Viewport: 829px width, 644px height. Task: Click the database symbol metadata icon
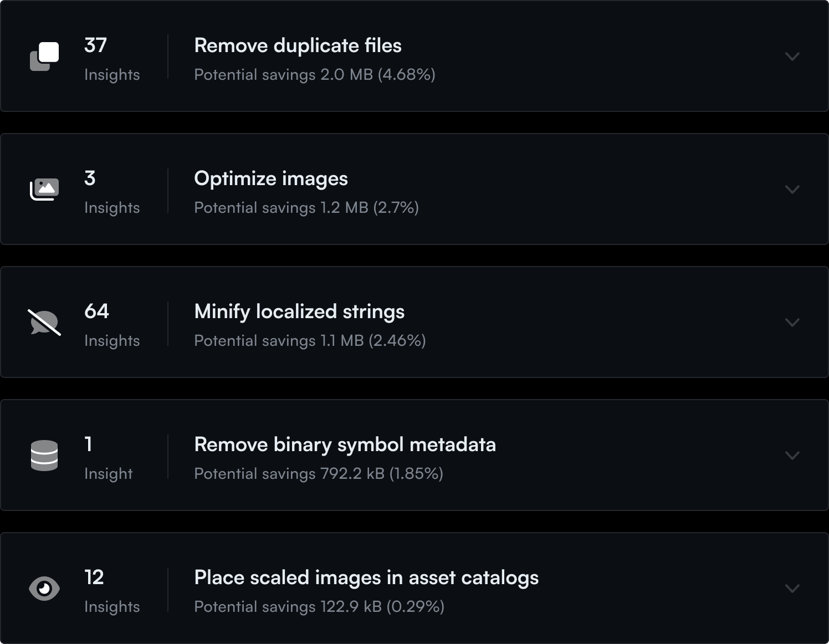(44, 456)
